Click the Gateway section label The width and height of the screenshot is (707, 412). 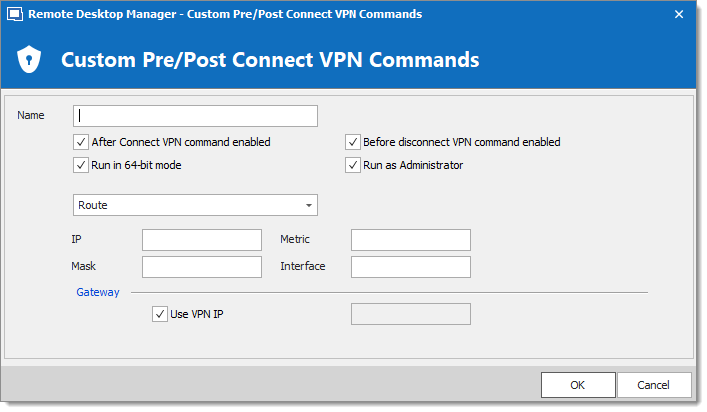pyautogui.click(x=98, y=292)
